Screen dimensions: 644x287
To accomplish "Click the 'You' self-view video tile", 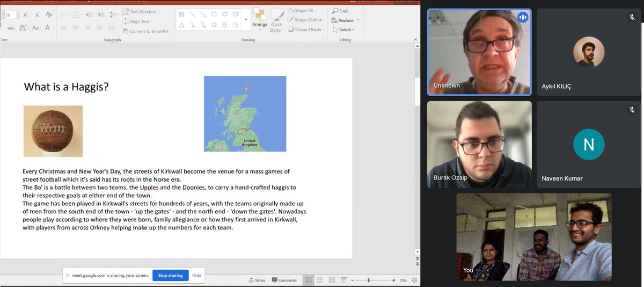I will 534,236.
